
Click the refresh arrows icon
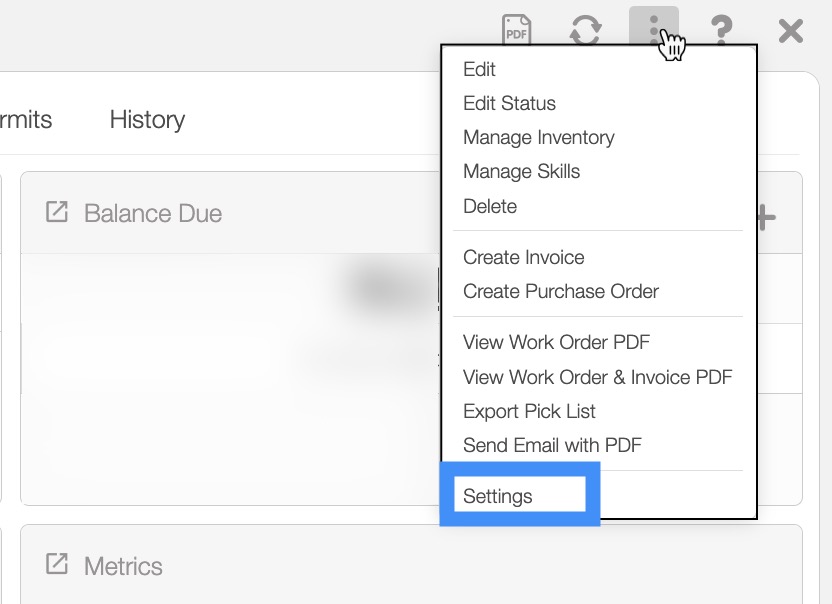(x=585, y=30)
